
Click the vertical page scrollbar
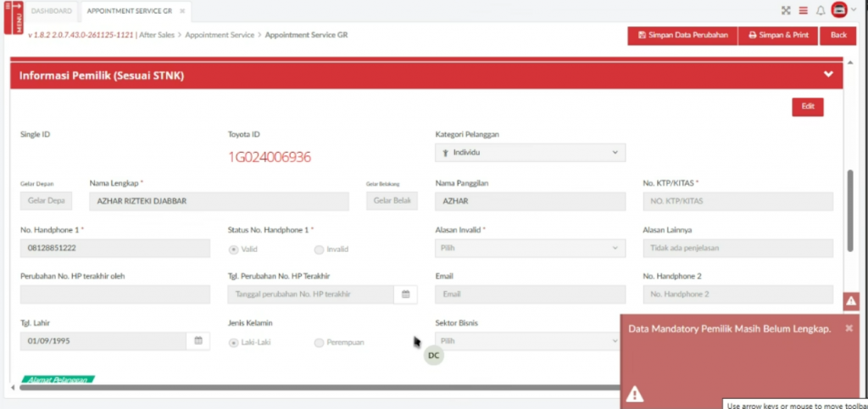pyautogui.click(x=850, y=210)
